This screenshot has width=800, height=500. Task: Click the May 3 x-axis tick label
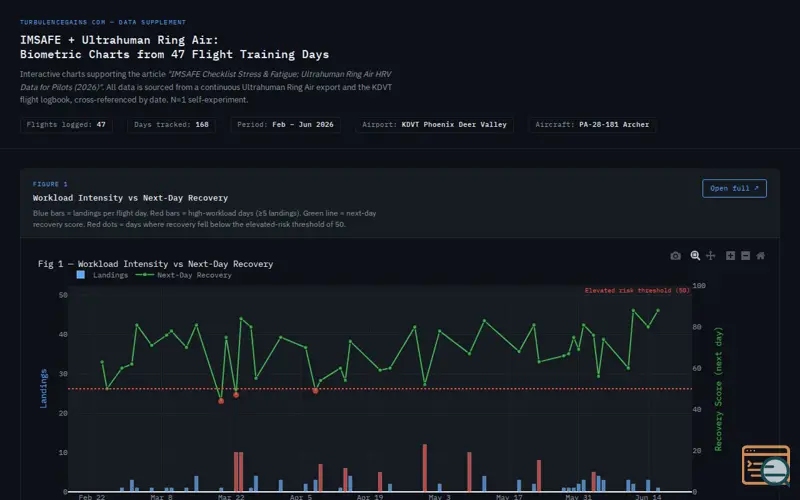coord(439,496)
